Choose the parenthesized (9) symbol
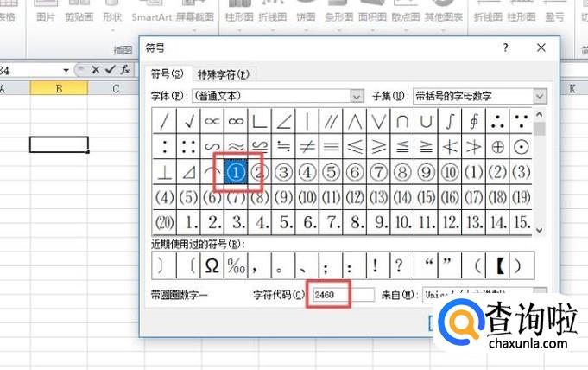This screenshot has width=588, height=370. (x=283, y=197)
